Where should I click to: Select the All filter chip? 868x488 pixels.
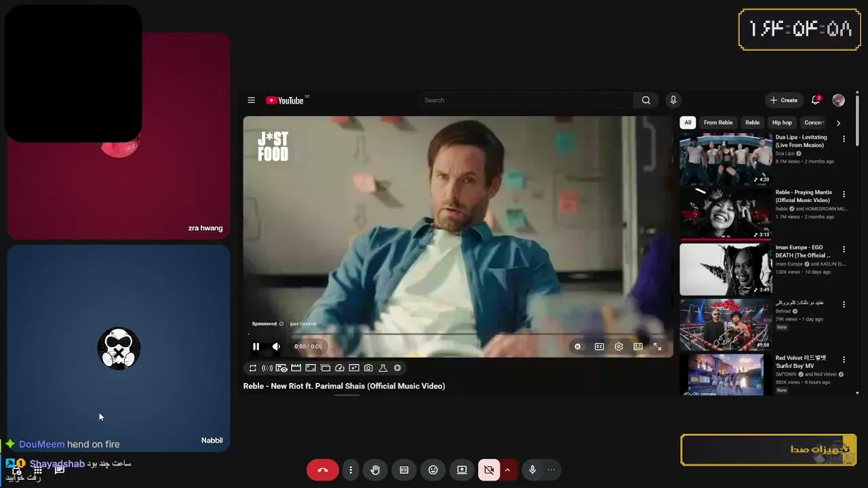[x=688, y=123]
